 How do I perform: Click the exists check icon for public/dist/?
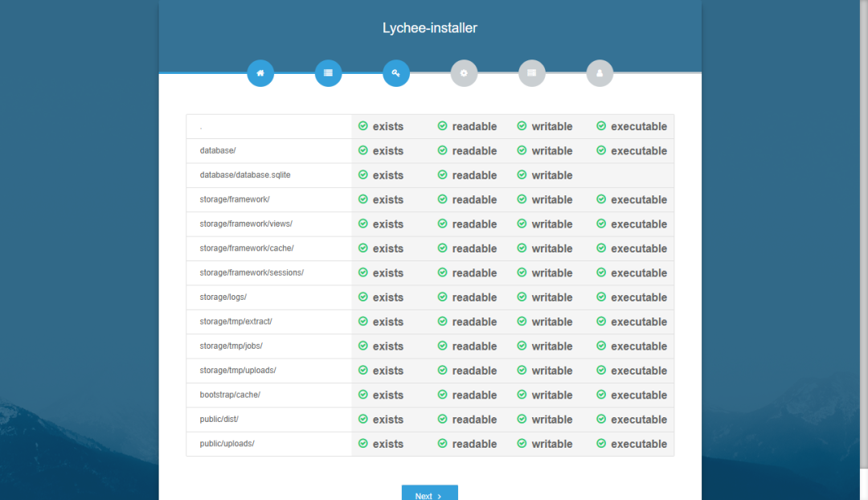pyautogui.click(x=363, y=419)
